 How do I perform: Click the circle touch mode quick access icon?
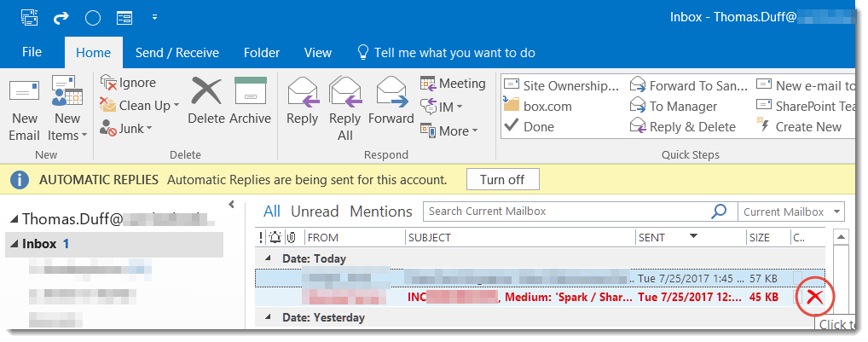92,18
